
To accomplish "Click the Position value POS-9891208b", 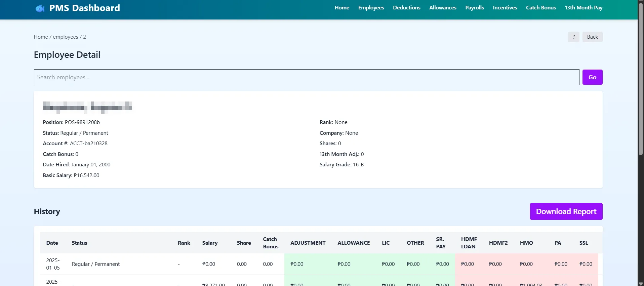I will click(x=82, y=122).
